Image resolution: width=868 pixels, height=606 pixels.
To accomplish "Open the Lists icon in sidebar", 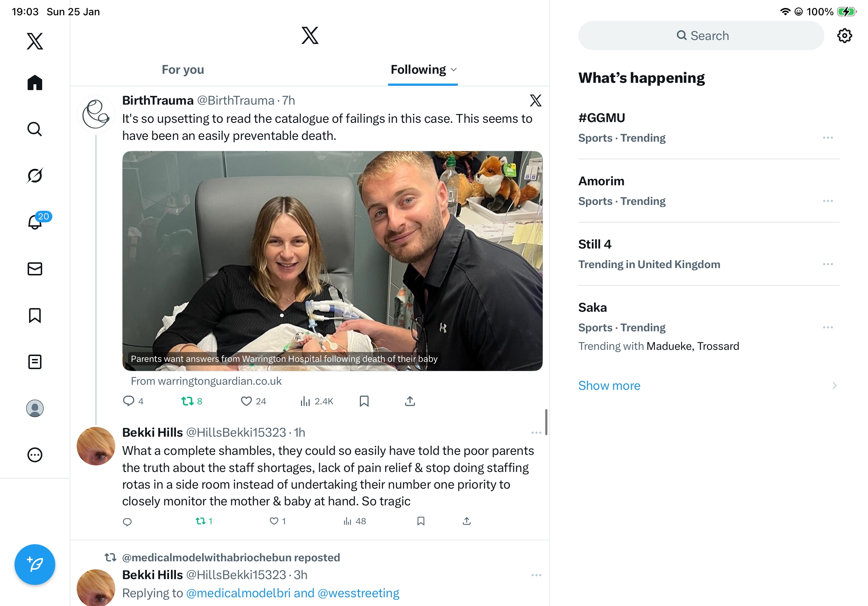I will click(35, 361).
